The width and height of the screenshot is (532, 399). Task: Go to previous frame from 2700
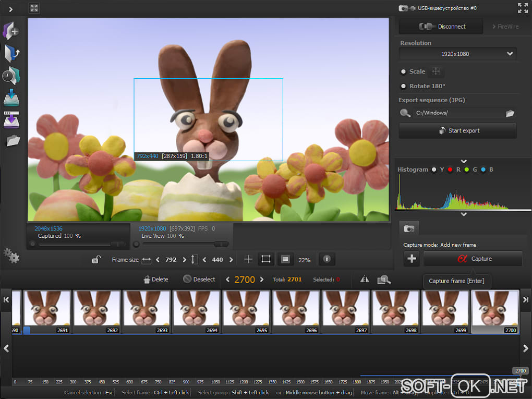227,280
